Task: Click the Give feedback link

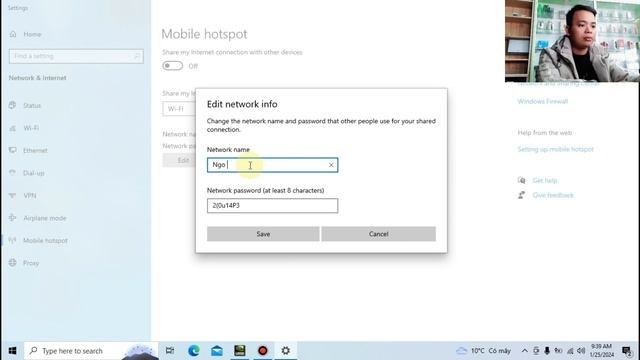Action: coord(553,196)
